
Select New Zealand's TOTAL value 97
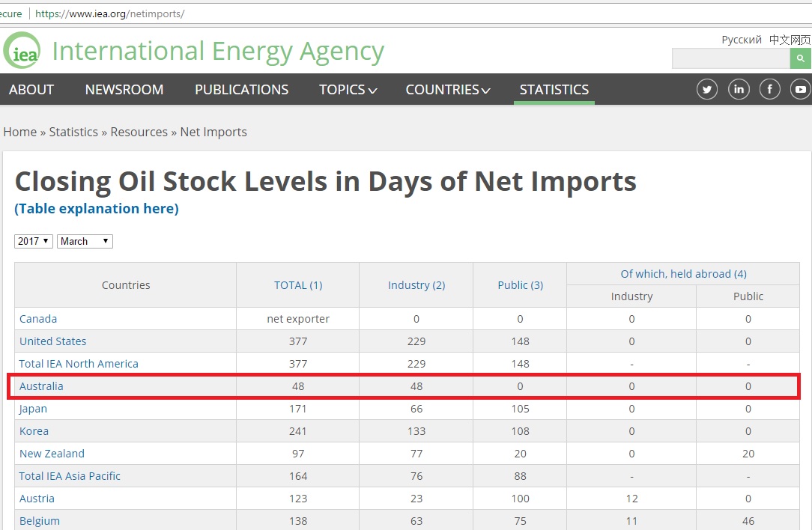298,454
